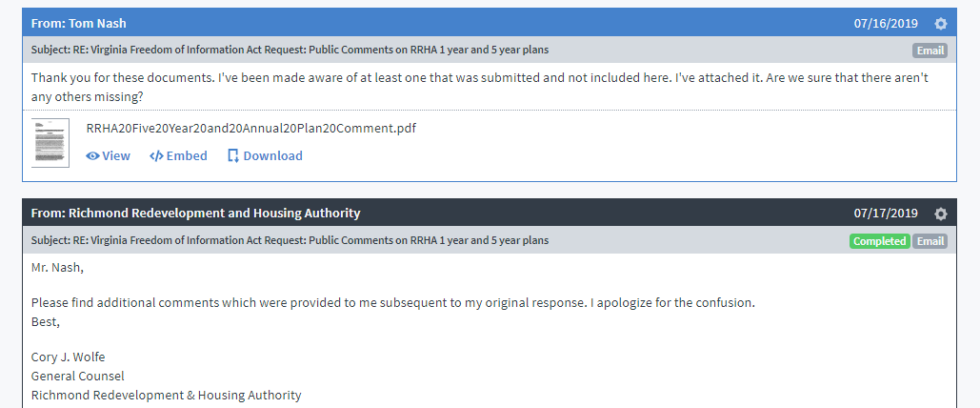The image size is (980, 408).
Task: Open gear settings on Tom Nash message
Action: click(941, 24)
